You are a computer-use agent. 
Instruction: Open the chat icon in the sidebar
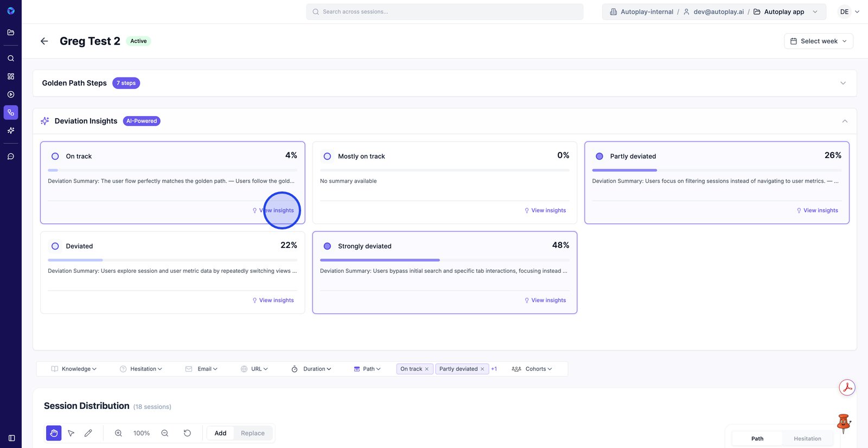(x=11, y=156)
